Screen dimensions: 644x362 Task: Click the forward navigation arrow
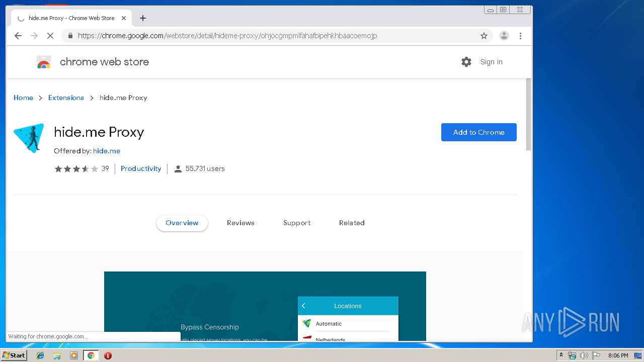tap(34, 36)
